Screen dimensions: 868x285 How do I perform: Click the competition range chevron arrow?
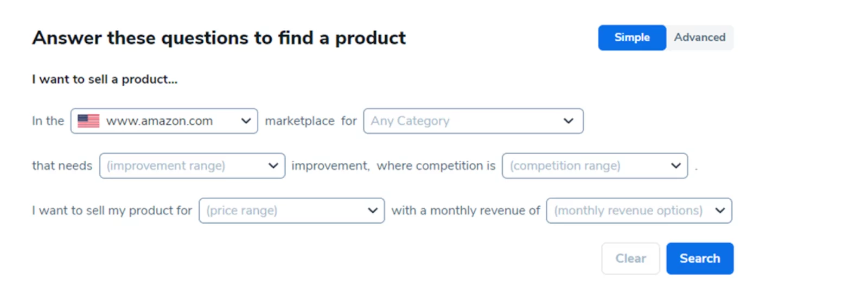[x=675, y=166]
